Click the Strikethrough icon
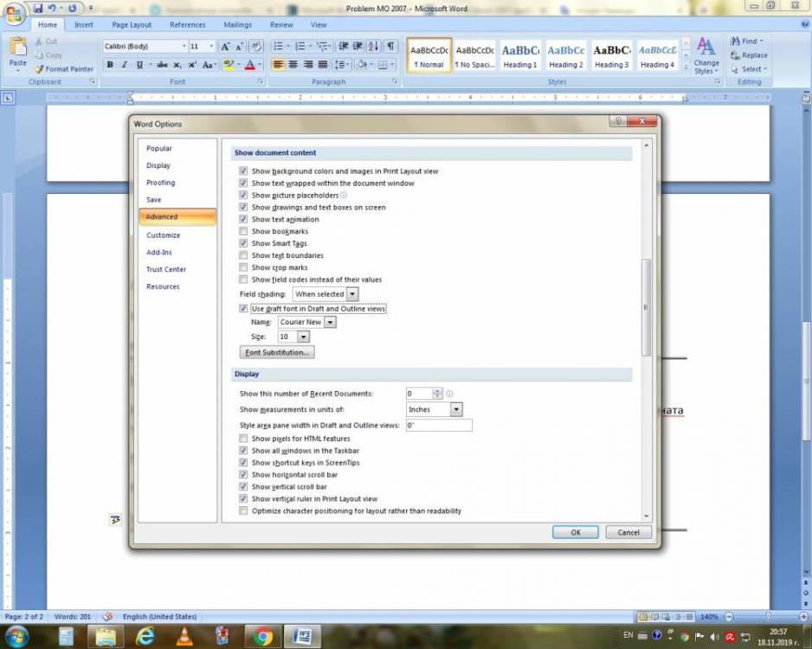Image resolution: width=812 pixels, height=649 pixels. (x=162, y=65)
